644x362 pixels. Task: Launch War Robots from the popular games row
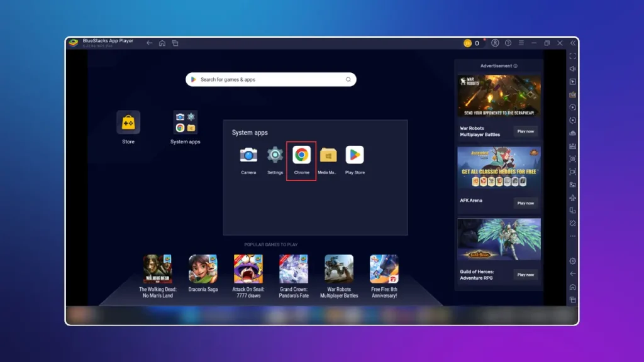pyautogui.click(x=339, y=269)
